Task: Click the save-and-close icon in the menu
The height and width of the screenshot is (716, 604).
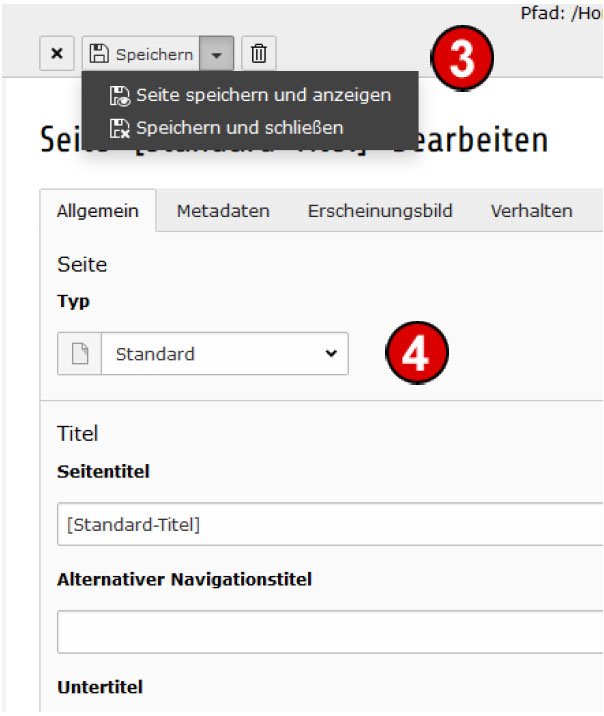Action: (120, 128)
